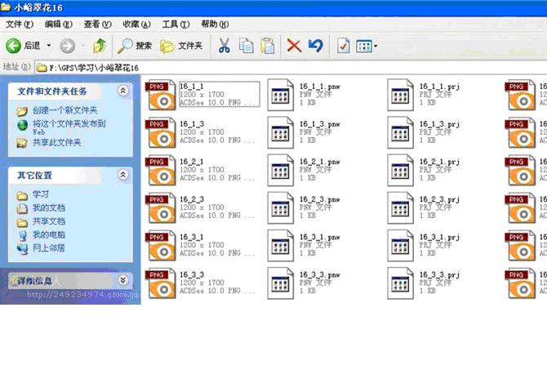Click the Up folder icon in toolbar
The height and width of the screenshot is (392, 547).
tap(100, 46)
